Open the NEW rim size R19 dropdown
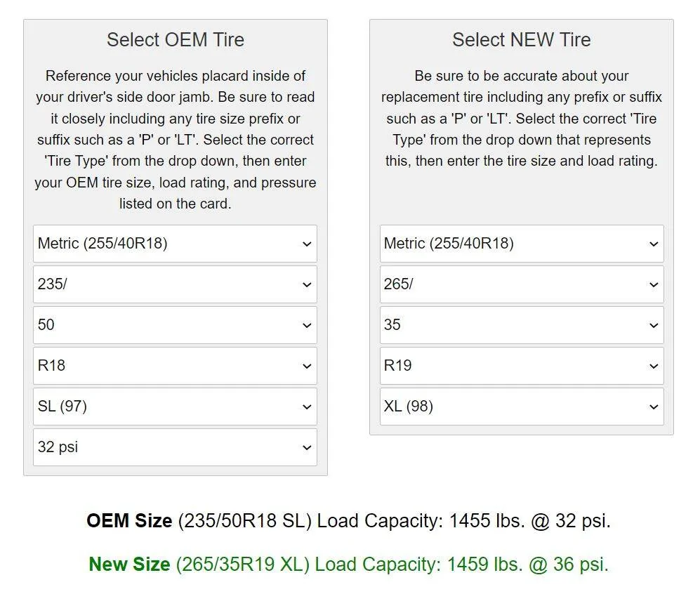700x594 pixels. click(522, 366)
